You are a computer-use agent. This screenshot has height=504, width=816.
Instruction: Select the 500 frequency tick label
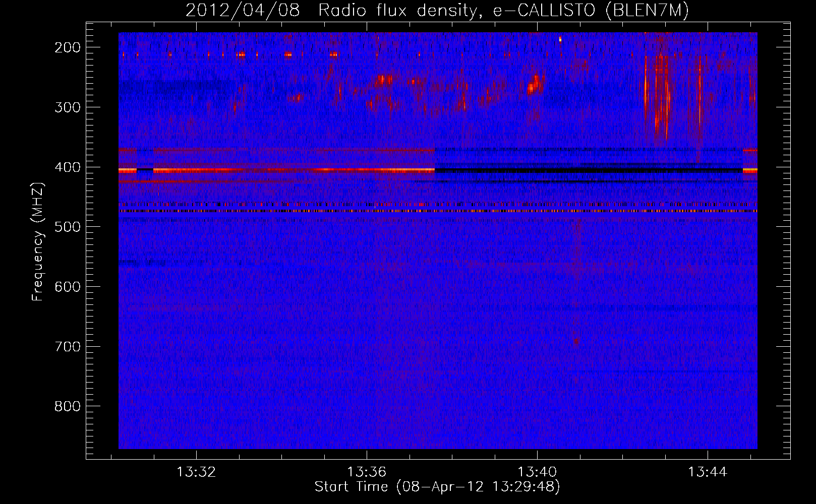tap(68, 227)
